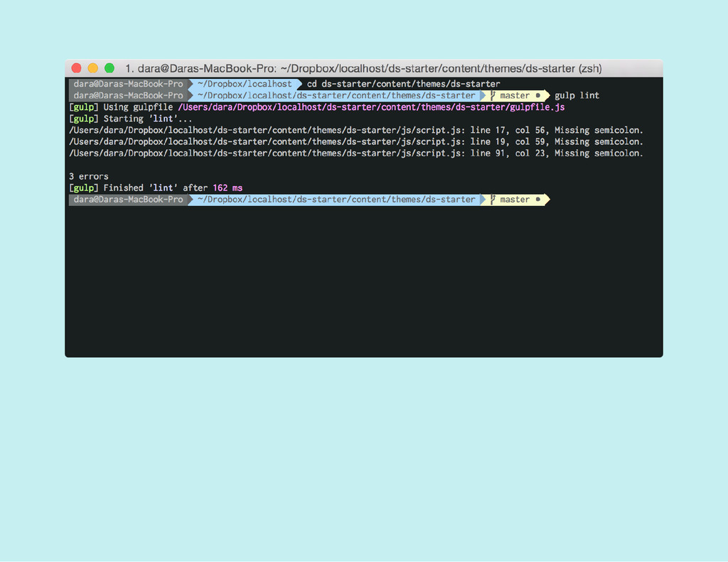728x562 pixels.
Task: Close the terminal window with red button
Action: click(77, 68)
